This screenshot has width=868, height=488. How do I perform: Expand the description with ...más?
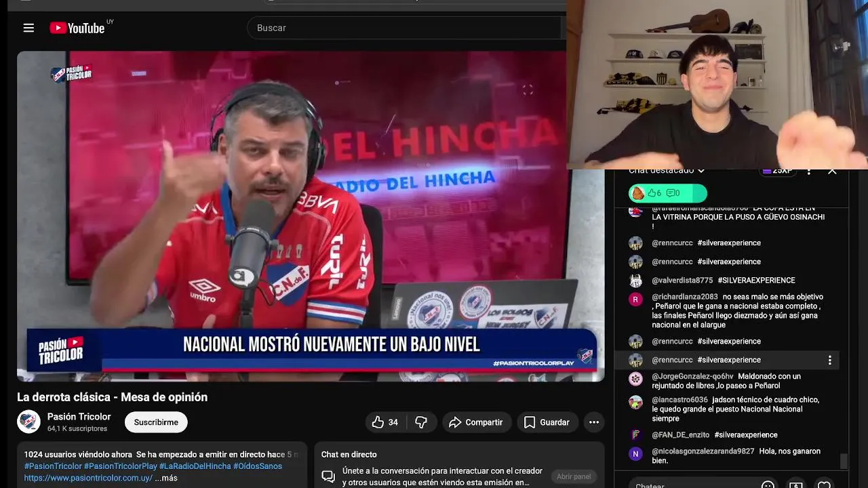pos(166,478)
